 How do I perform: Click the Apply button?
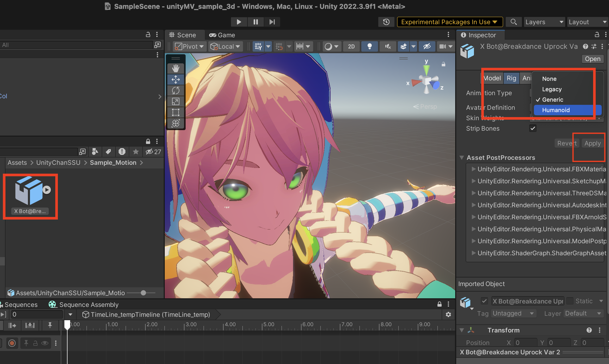[x=592, y=143]
